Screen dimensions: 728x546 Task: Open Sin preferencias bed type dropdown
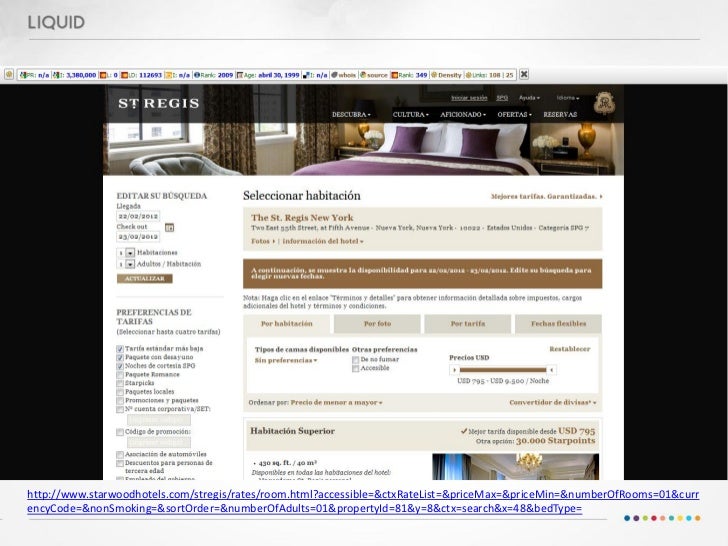point(286,360)
